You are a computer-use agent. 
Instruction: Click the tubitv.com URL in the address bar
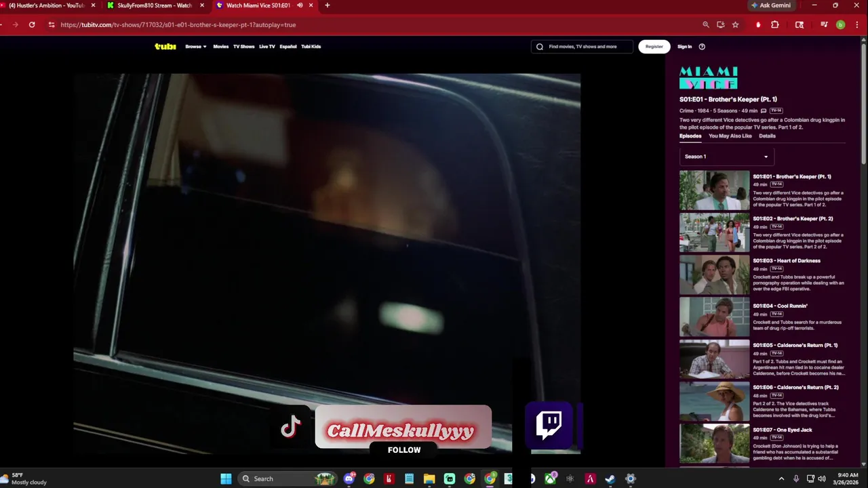(178, 24)
